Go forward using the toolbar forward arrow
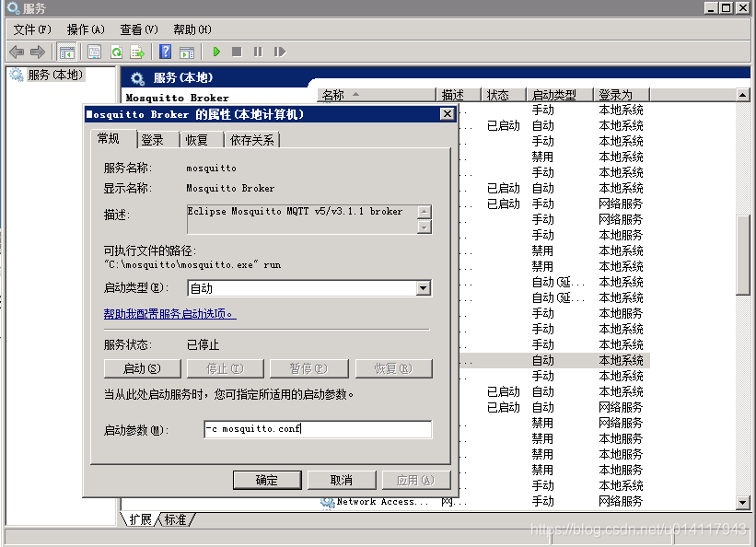Viewport: 756px width, 547px height. tap(38, 52)
